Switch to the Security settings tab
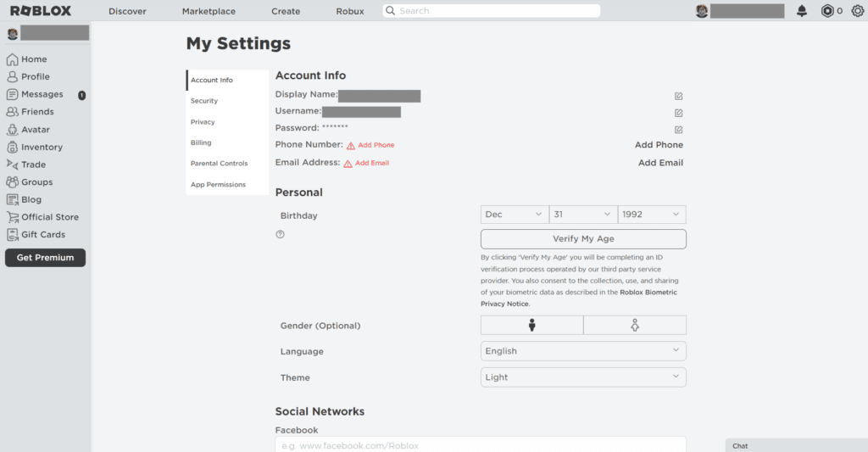This screenshot has height=452, width=868. point(227,101)
